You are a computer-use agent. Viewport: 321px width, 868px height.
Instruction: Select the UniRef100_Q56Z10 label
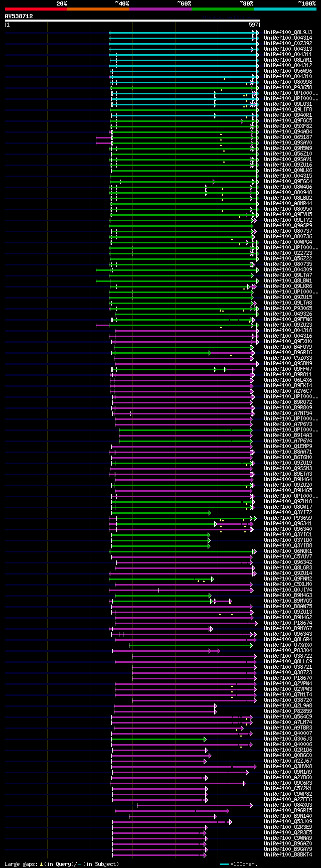[288, 154]
